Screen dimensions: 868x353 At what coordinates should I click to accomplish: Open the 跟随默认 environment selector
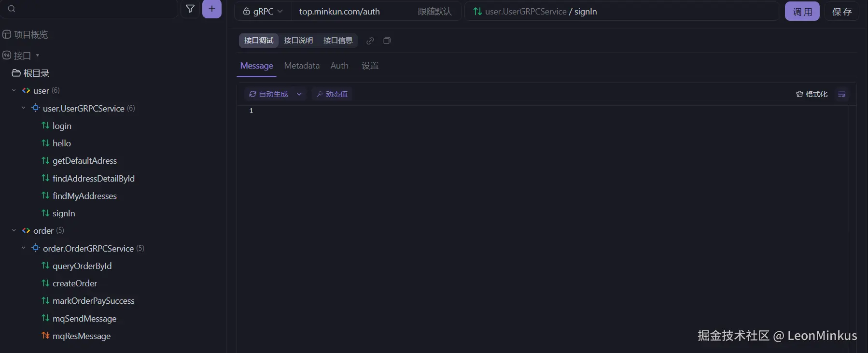coord(434,11)
